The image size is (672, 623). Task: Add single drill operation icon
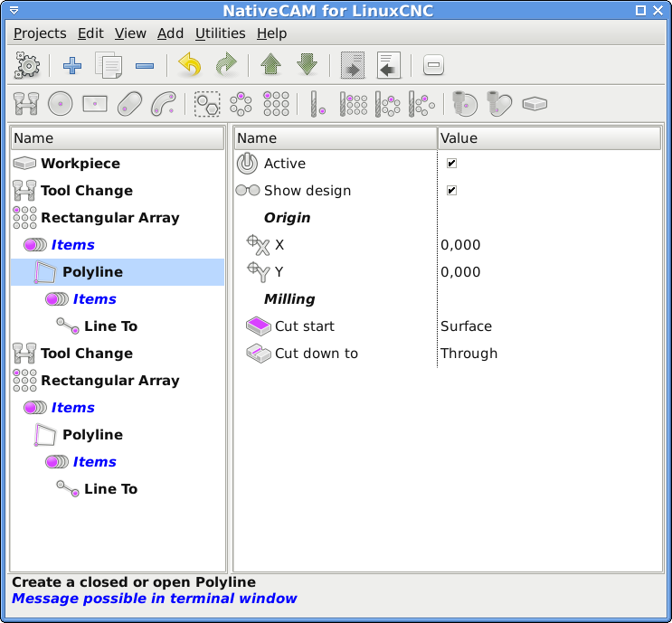tap(318, 104)
